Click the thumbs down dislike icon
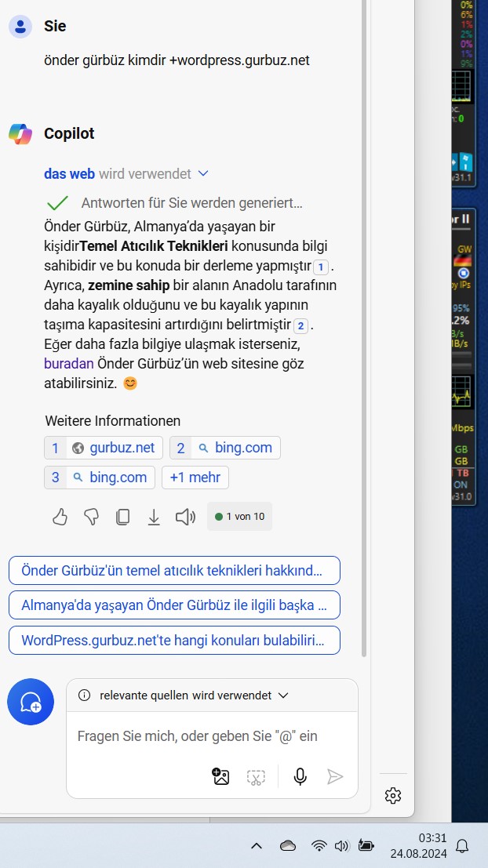 (91, 517)
